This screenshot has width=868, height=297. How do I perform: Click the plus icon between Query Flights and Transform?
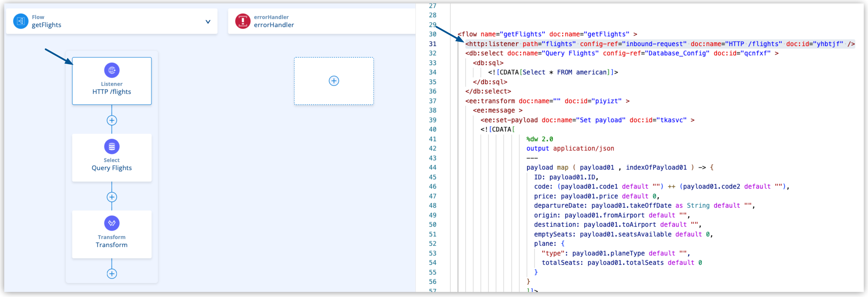tap(111, 197)
